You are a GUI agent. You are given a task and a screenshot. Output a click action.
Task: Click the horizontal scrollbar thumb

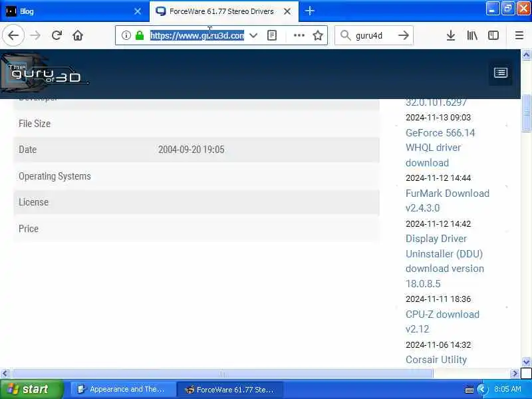point(223,374)
